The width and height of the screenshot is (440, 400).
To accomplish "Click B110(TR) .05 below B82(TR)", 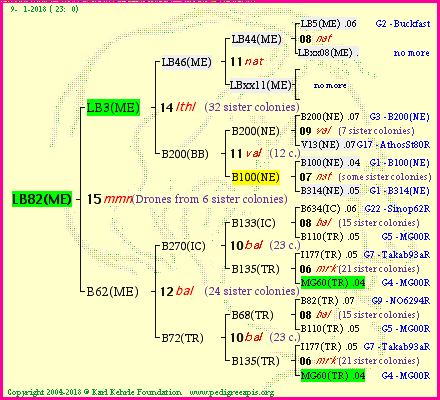I will coord(330,329).
